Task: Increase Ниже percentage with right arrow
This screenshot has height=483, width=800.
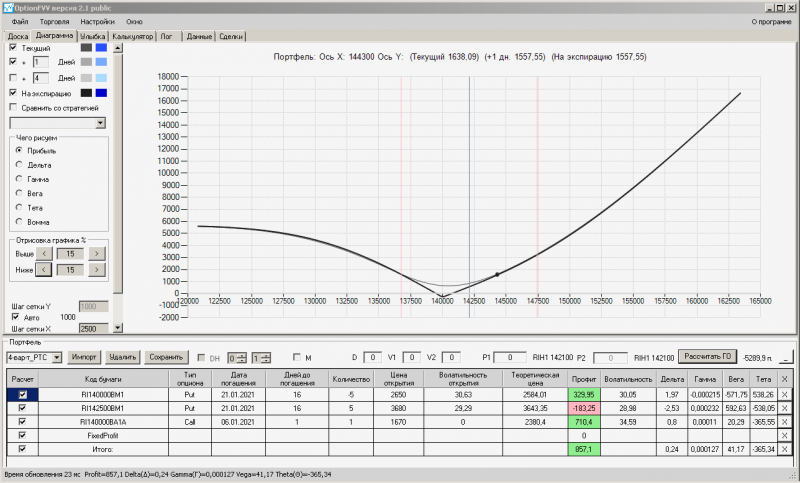Action: pyautogui.click(x=95, y=270)
